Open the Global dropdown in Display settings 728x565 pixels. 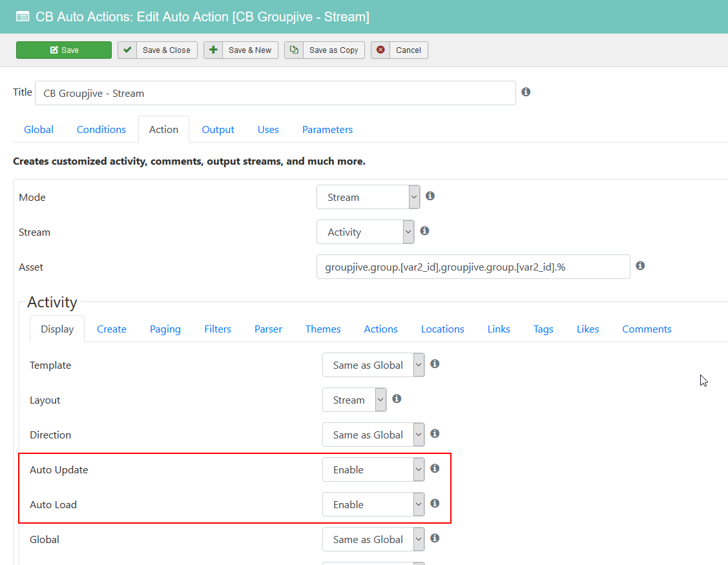click(x=374, y=539)
